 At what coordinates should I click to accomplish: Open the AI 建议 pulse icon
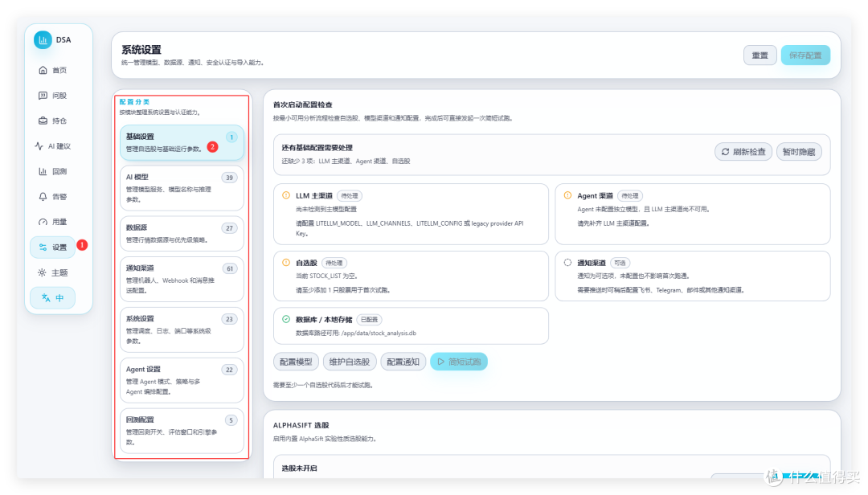point(39,146)
